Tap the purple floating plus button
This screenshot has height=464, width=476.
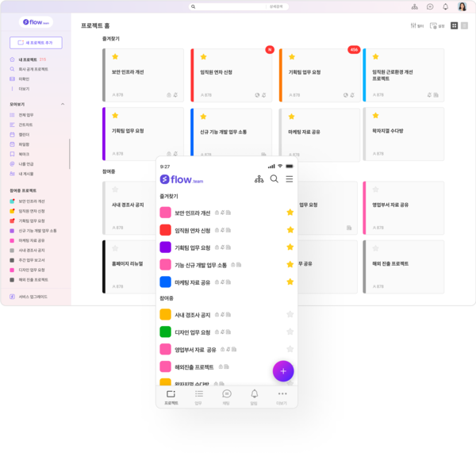click(x=283, y=371)
